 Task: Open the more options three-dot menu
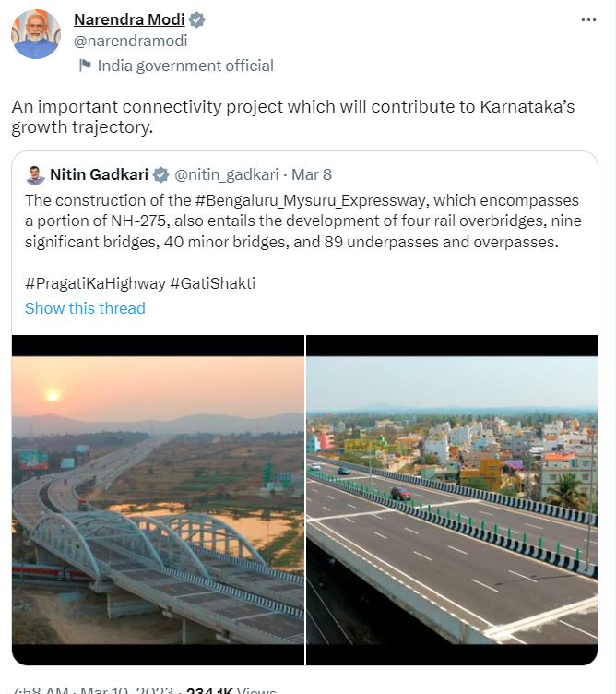[588, 20]
